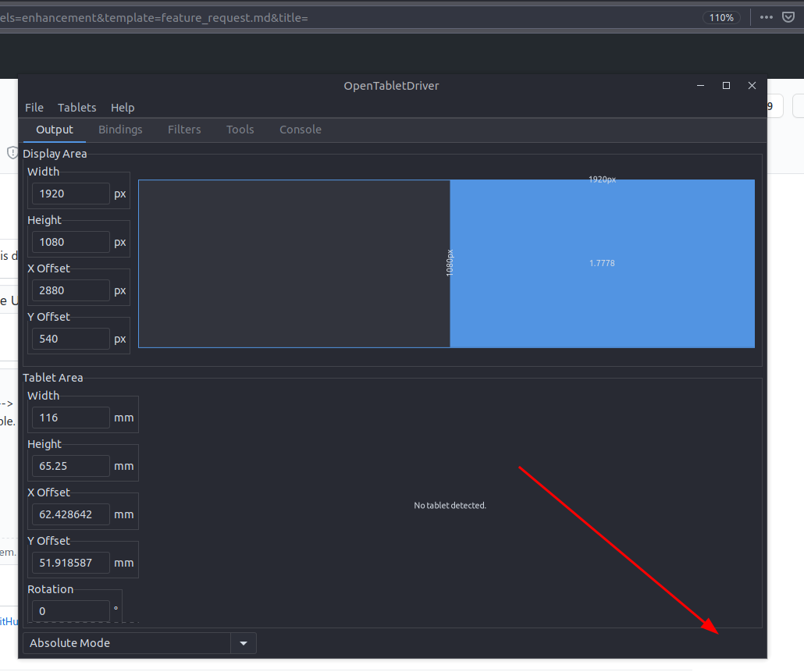Screen dimensions: 804x672
Task: Edit the Tablet Y Offset value
Action: pyautogui.click(x=69, y=562)
